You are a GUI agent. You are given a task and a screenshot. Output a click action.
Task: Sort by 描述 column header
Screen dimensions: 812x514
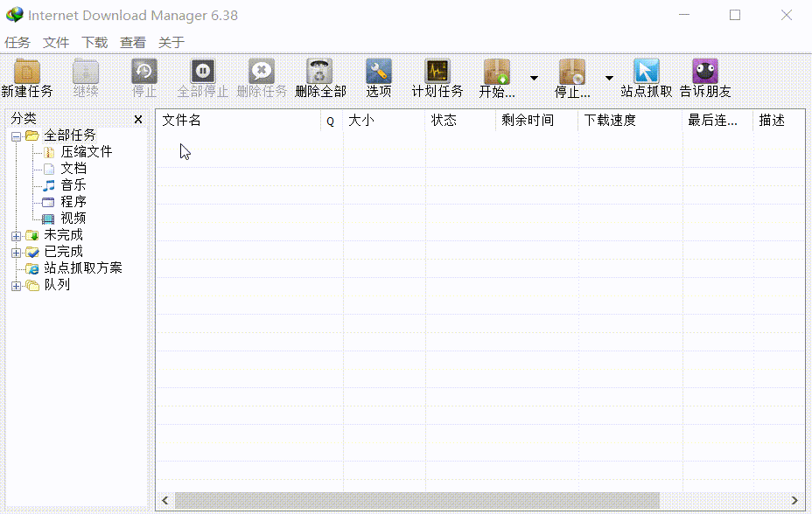pyautogui.click(x=780, y=121)
